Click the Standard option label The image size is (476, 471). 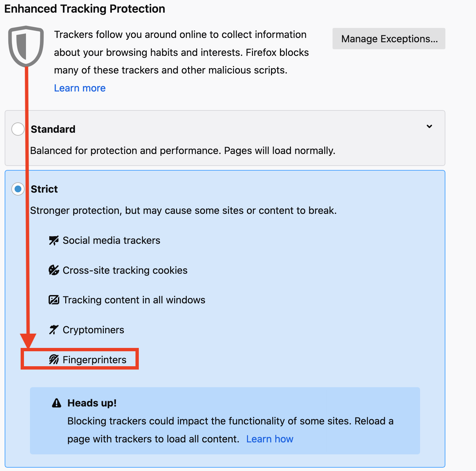(x=53, y=129)
